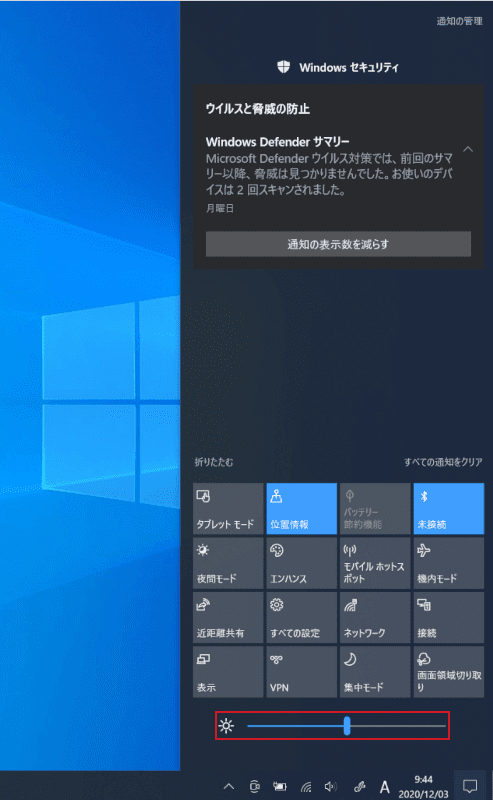Open the volume speaker tray icon
Viewport: 493px width, 800px height.
click(331, 786)
